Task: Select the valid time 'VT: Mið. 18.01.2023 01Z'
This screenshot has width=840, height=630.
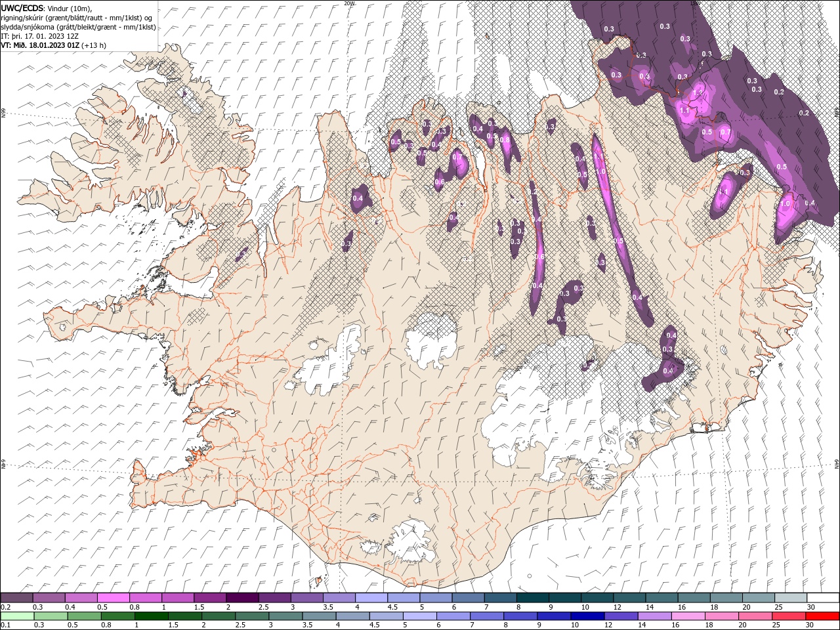Action: pos(41,45)
